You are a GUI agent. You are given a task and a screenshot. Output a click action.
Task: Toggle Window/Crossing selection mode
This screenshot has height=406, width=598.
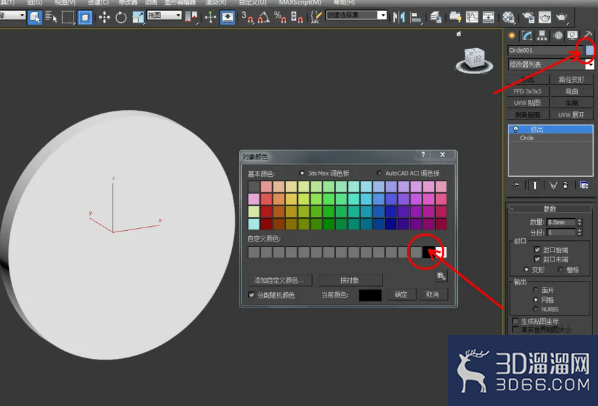[x=85, y=17]
